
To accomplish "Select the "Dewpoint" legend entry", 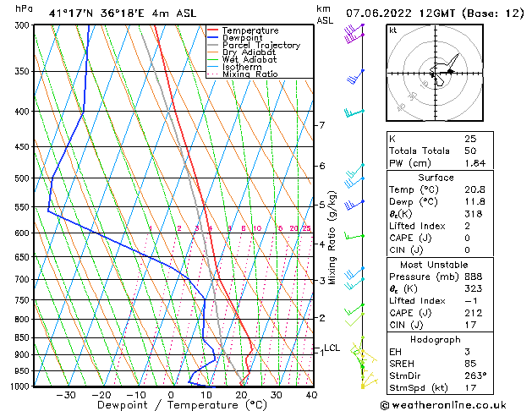I will tap(242, 38).
